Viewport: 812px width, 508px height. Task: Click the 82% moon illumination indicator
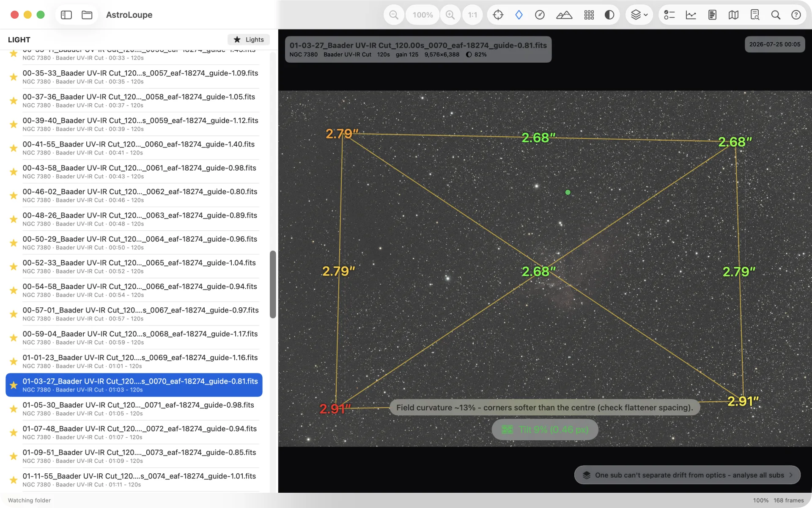[x=476, y=55]
